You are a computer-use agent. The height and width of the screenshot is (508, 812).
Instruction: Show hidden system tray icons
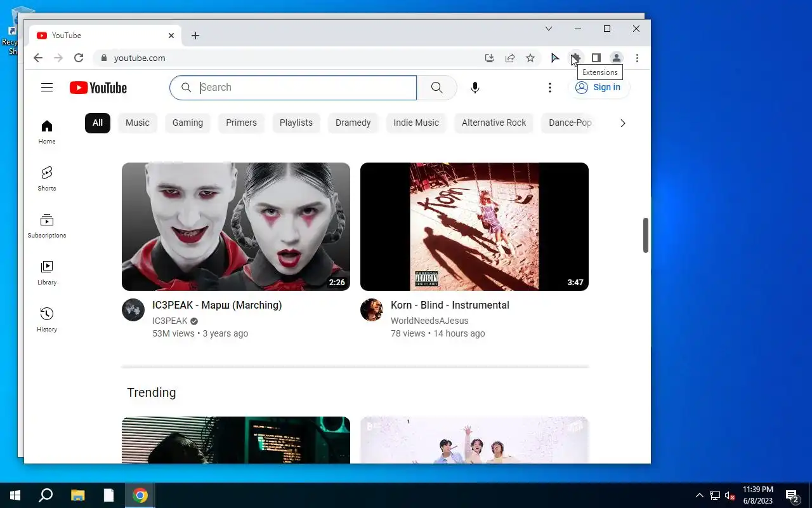pos(700,495)
